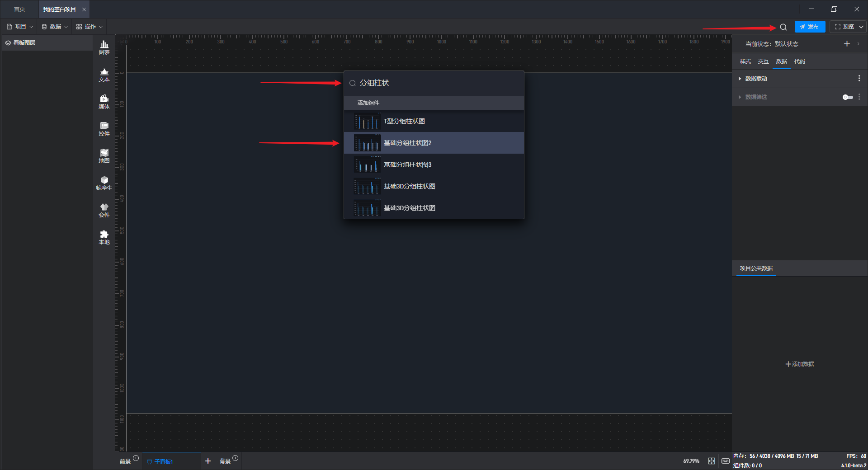Viewport: 868px width, 470px height.
Task: Select the last 基础3D分组柱状图 result
Action: tap(434, 208)
